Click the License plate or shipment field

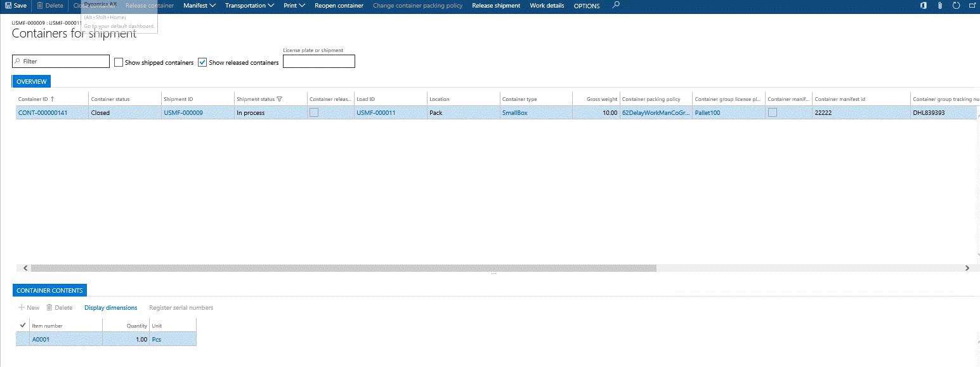(318, 62)
